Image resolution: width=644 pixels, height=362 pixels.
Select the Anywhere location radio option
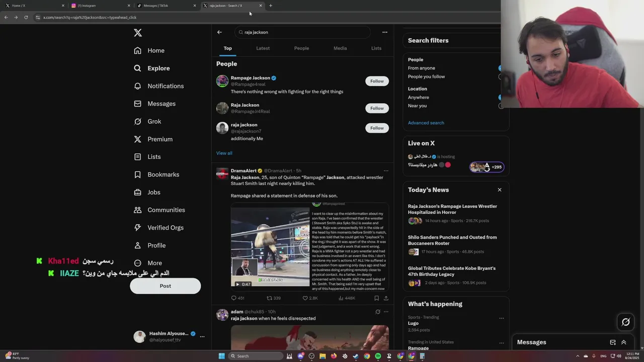pyautogui.click(x=500, y=98)
